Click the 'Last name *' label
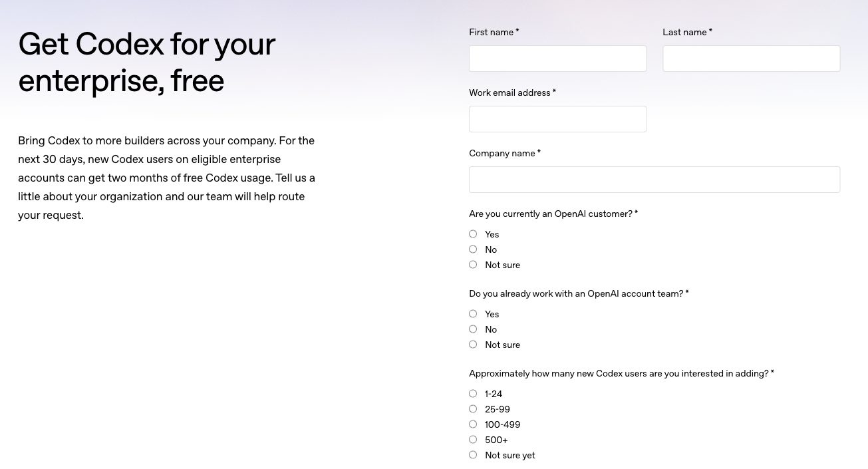 point(687,32)
